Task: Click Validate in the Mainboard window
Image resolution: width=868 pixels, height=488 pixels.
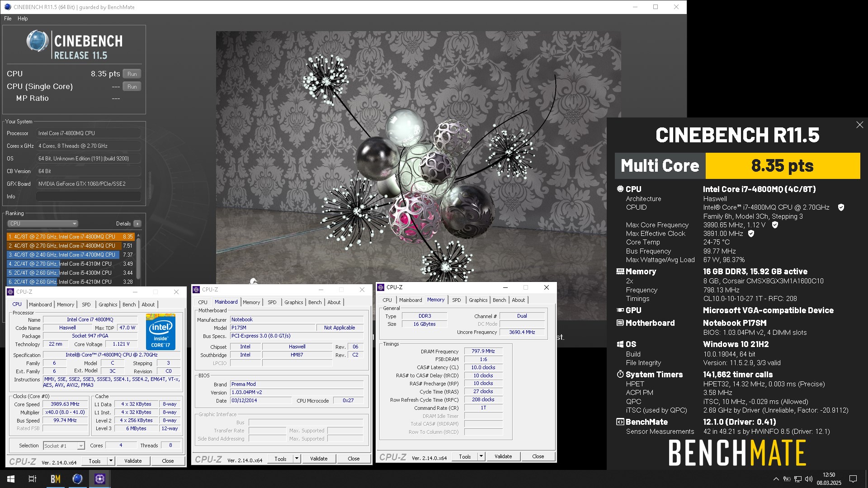Action: click(319, 459)
